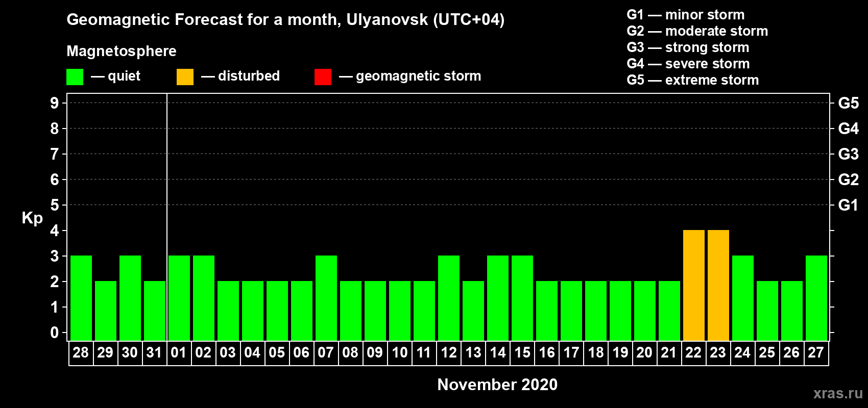Screen dimensions: 868x408
Task: Click the 'G4 — severe storm' legend text
Action: tap(688, 64)
